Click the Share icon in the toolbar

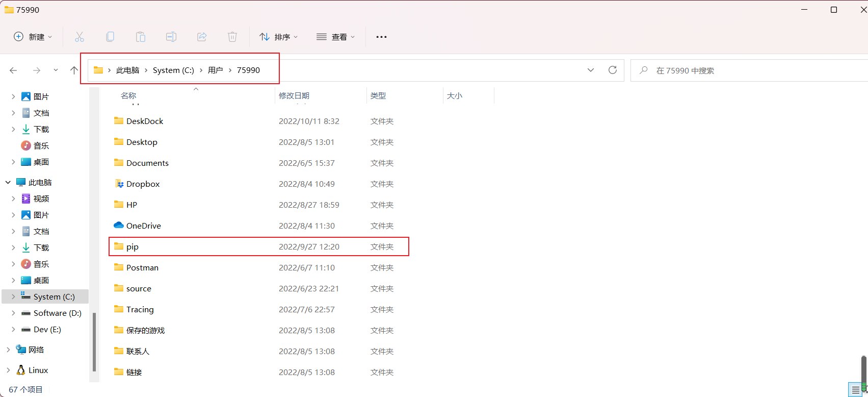[202, 37]
